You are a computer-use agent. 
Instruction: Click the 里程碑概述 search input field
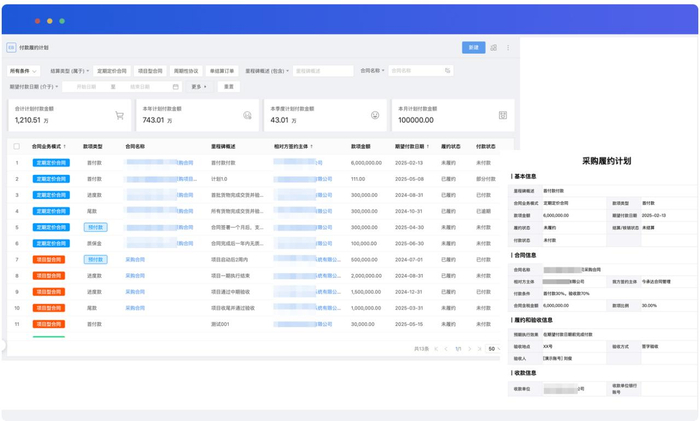coord(322,71)
